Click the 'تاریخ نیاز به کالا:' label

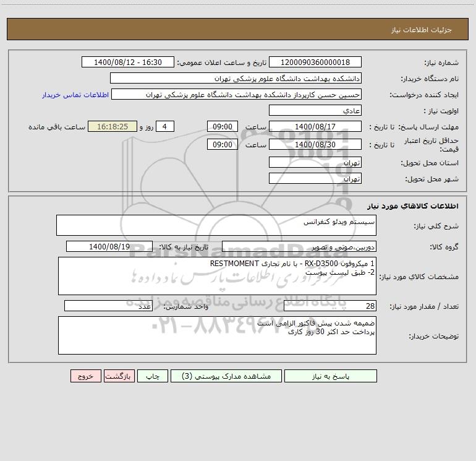184,247
